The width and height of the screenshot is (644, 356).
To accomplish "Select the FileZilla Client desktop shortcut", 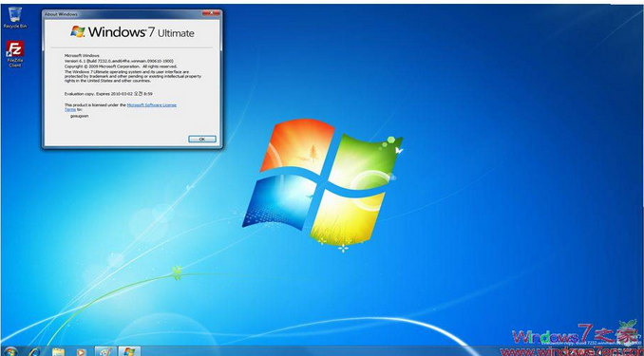I will coord(15,54).
